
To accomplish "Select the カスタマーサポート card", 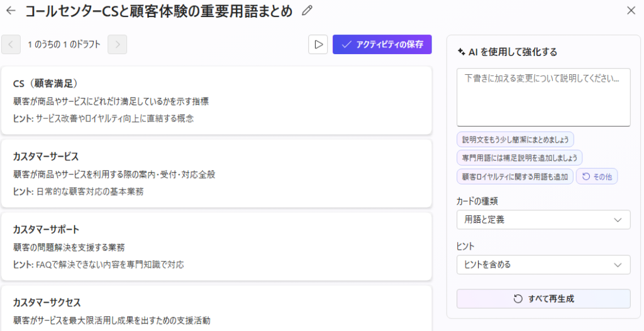I will 216,247.
